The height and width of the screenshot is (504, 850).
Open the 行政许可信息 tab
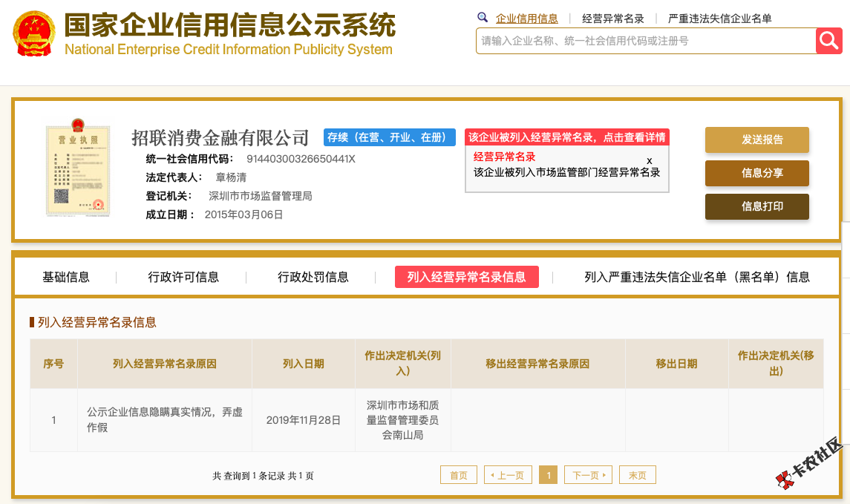point(183,277)
